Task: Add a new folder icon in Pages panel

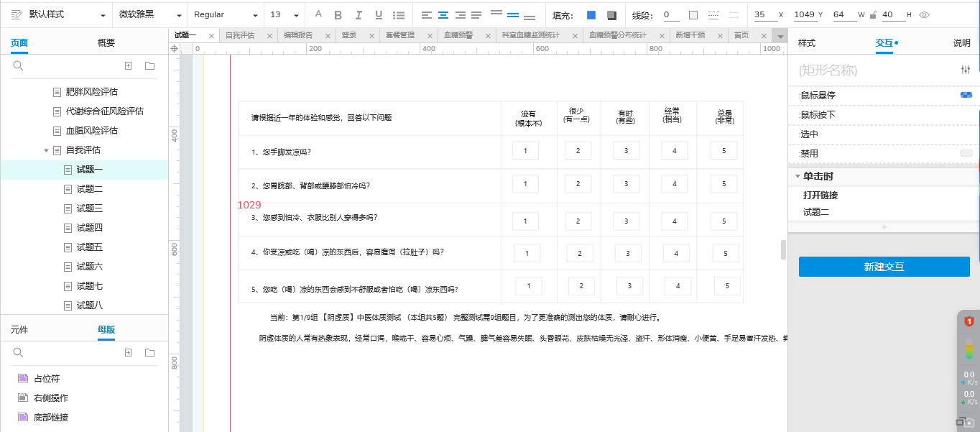Action: point(149,65)
